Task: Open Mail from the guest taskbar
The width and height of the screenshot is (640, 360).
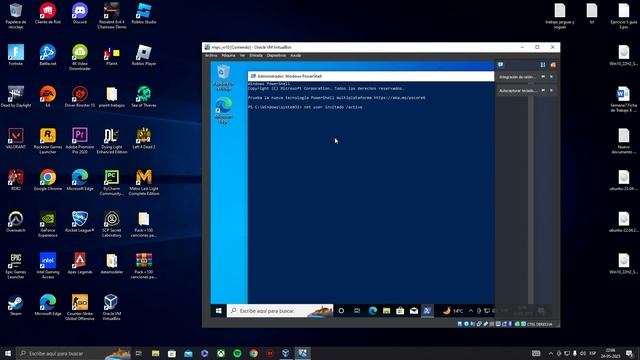Action: point(414,311)
